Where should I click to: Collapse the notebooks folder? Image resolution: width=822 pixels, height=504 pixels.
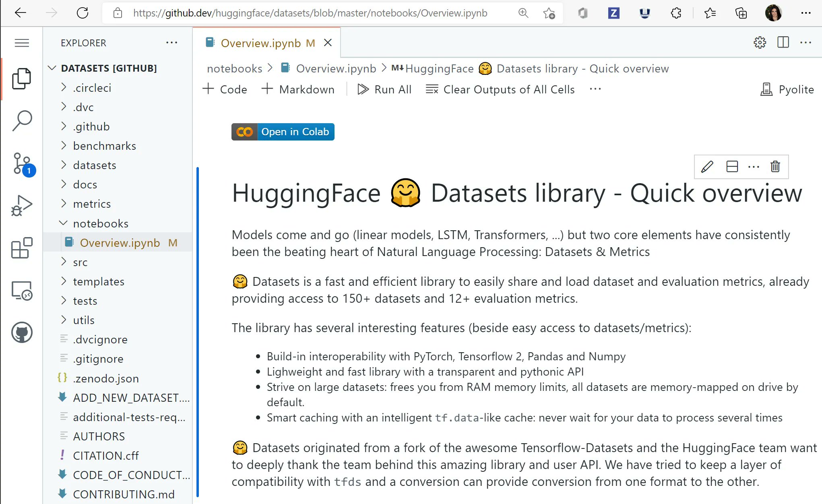click(x=101, y=223)
